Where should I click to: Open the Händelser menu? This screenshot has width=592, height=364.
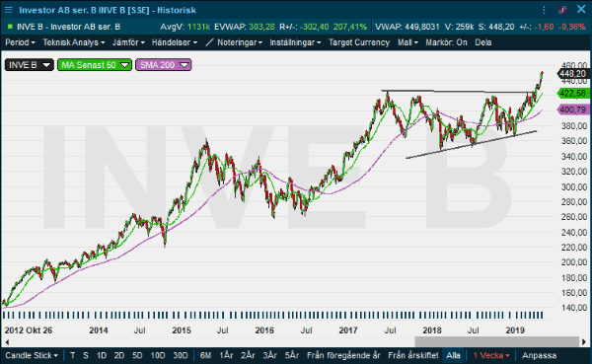click(175, 42)
